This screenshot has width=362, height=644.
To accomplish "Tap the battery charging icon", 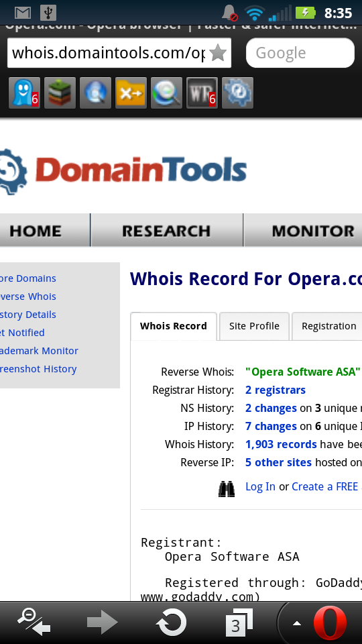I will (x=305, y=13).
